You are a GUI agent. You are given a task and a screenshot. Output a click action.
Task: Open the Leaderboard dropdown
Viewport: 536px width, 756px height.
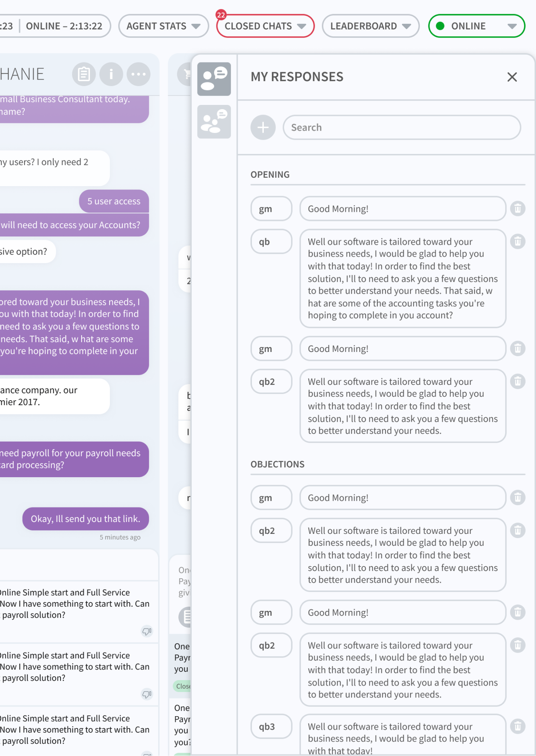[x=370, y=26]
